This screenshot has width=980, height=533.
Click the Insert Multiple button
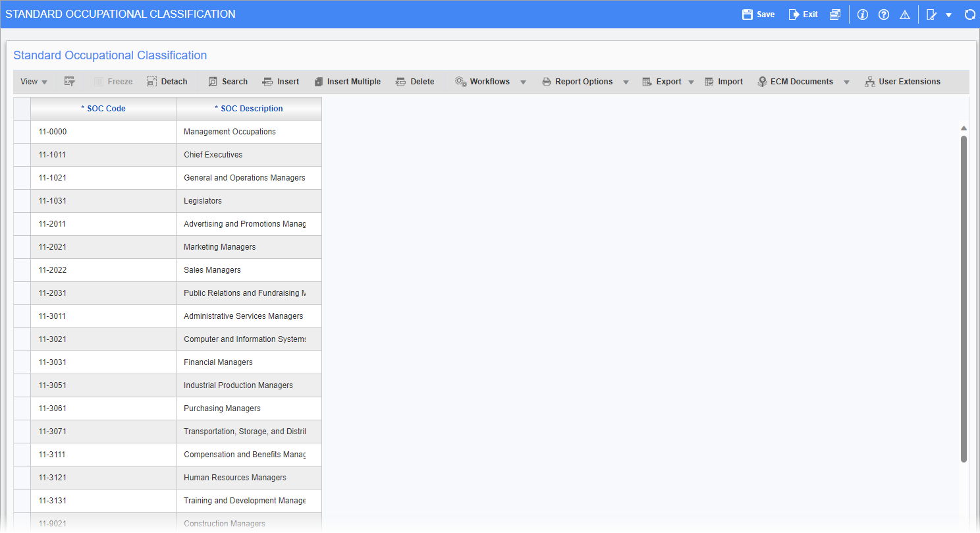pos(347,82)
